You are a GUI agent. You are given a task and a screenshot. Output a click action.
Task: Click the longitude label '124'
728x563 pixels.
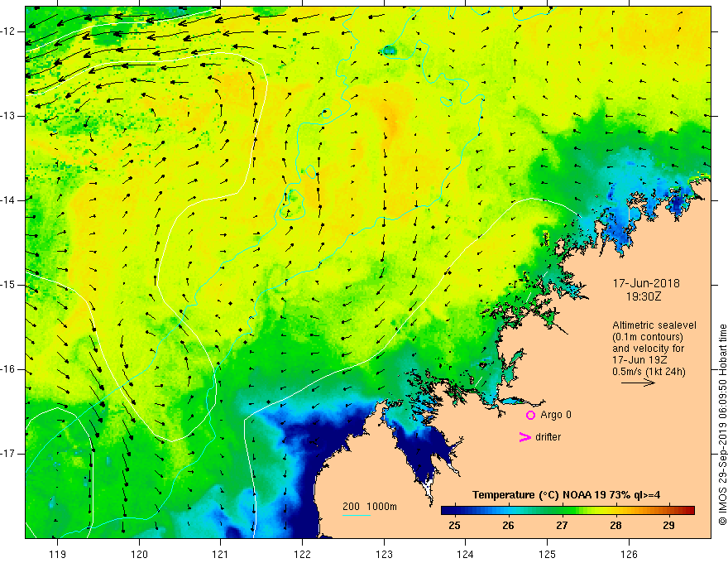pyautogui.click(x=465, y=554)
